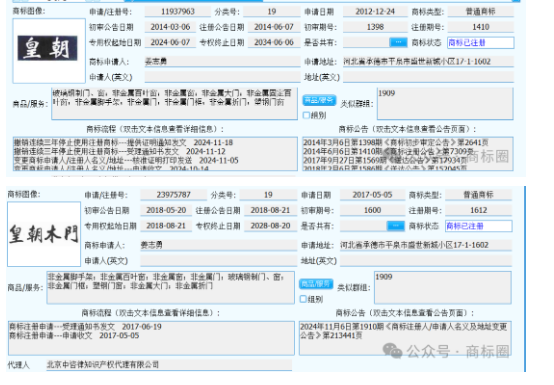Select the flow entry dated 2024-11-18
This screenshot has width=554, height=385.
coord(123,143)
